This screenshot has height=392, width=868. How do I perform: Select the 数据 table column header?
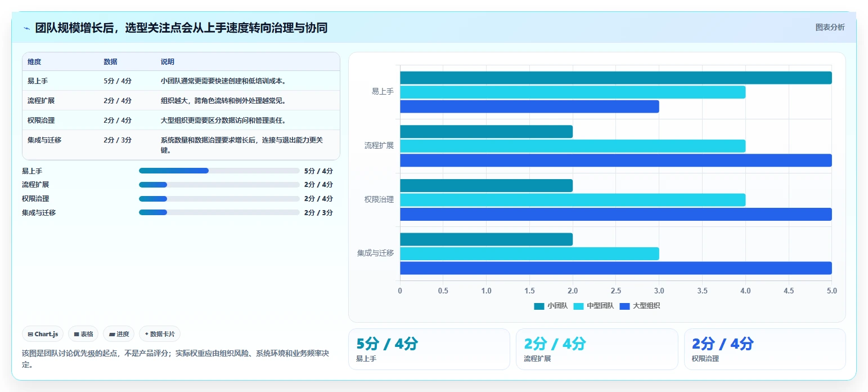click(110, 62)
